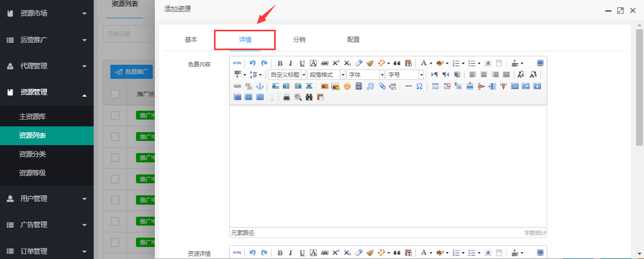The image size is (644, 259).
Task: Toggle HTML source mode in 免费内容 editor
Action: [237, 63]
